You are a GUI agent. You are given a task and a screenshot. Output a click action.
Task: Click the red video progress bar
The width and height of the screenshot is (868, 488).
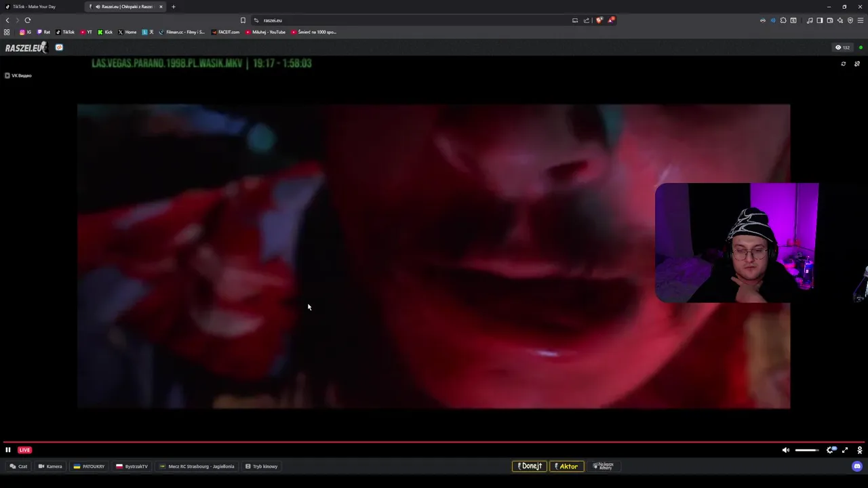434,442
